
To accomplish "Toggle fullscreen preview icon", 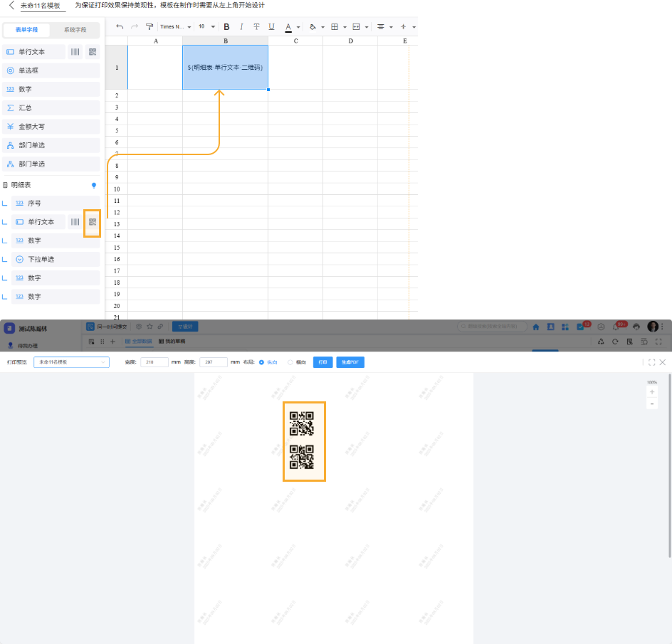I will (651, 362).
